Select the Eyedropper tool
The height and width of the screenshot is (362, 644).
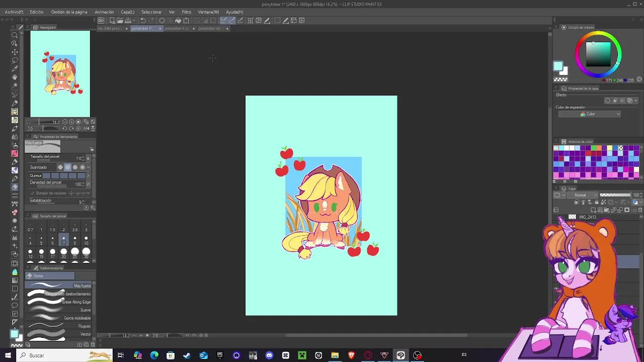coord(15,69)
